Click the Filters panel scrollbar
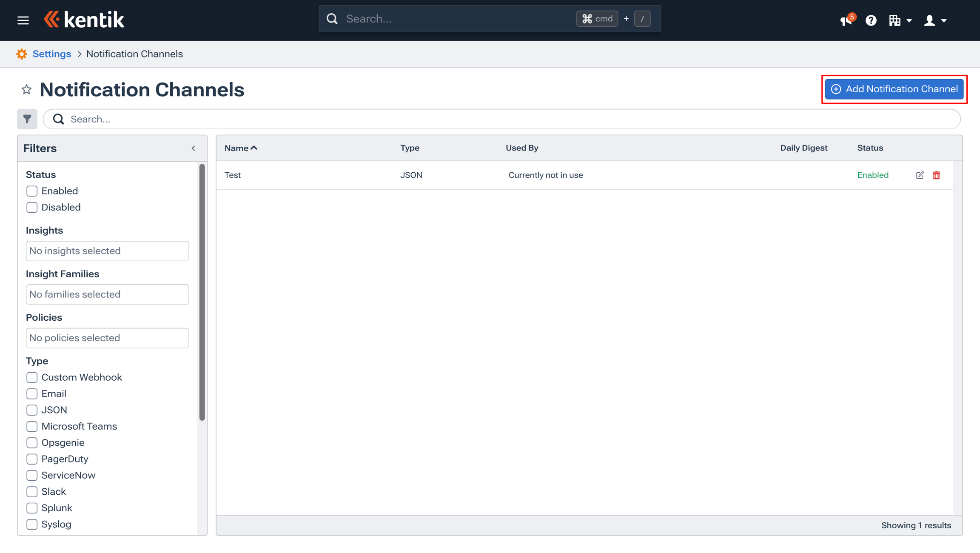 202,293
